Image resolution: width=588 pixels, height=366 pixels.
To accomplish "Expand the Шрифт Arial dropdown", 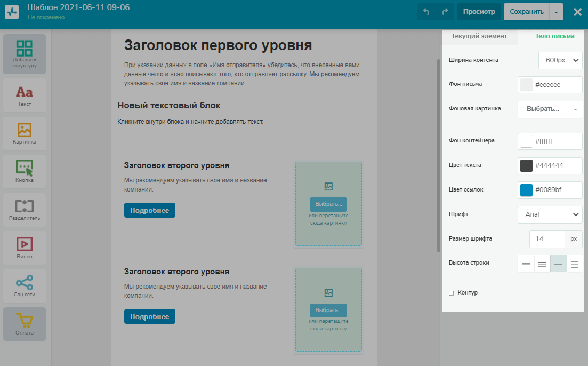I will 550,214.
